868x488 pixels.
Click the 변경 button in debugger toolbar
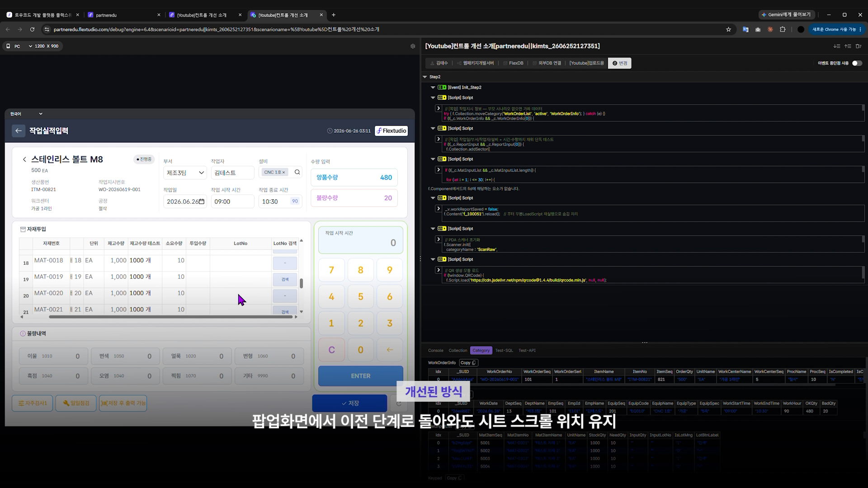pos(620,63)
